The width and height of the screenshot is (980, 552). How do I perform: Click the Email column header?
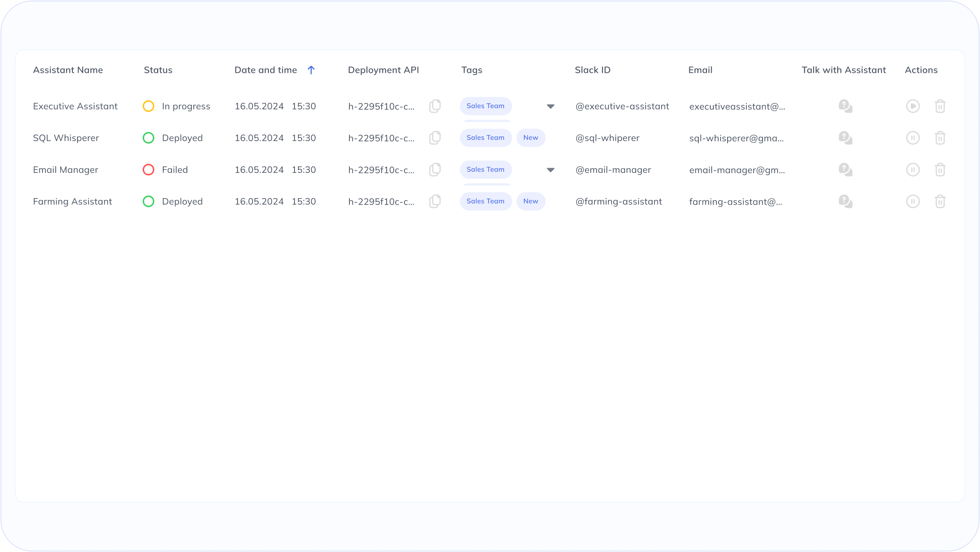tap(700, 70)
